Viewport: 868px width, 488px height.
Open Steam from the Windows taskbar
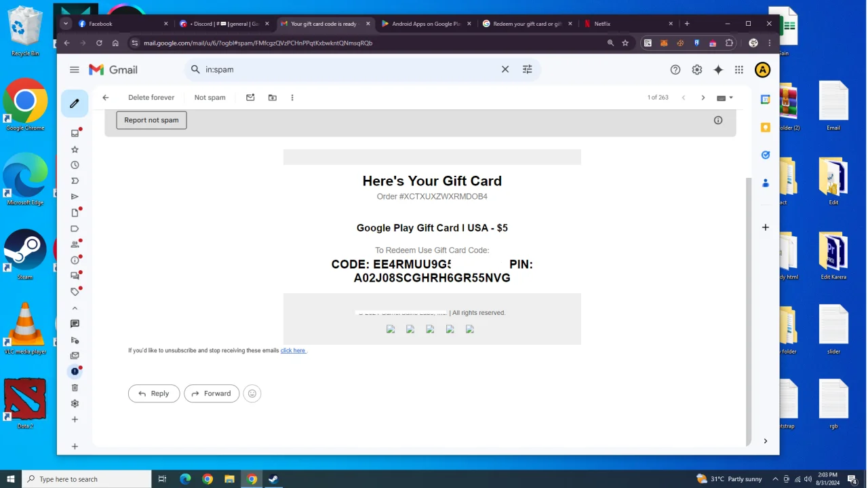(273, 479)
